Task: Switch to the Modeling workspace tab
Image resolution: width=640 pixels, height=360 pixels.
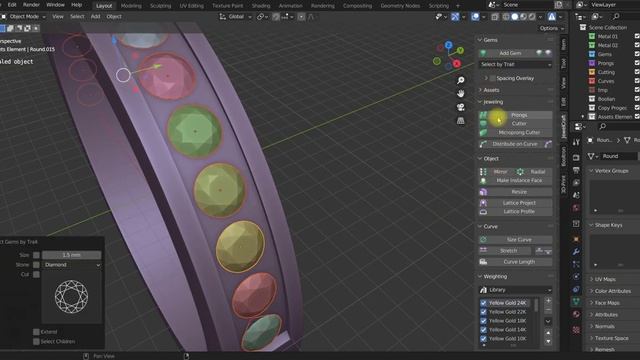Action: tap(131, 6)
